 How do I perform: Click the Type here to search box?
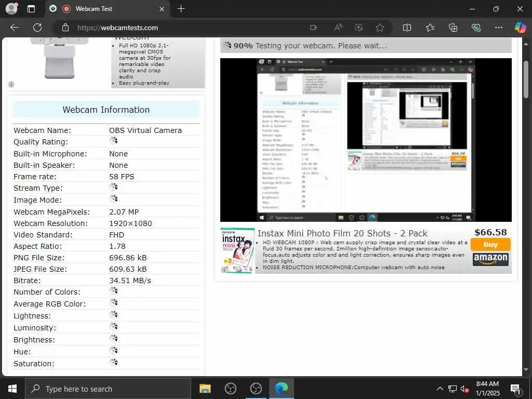tap(108, 389)
